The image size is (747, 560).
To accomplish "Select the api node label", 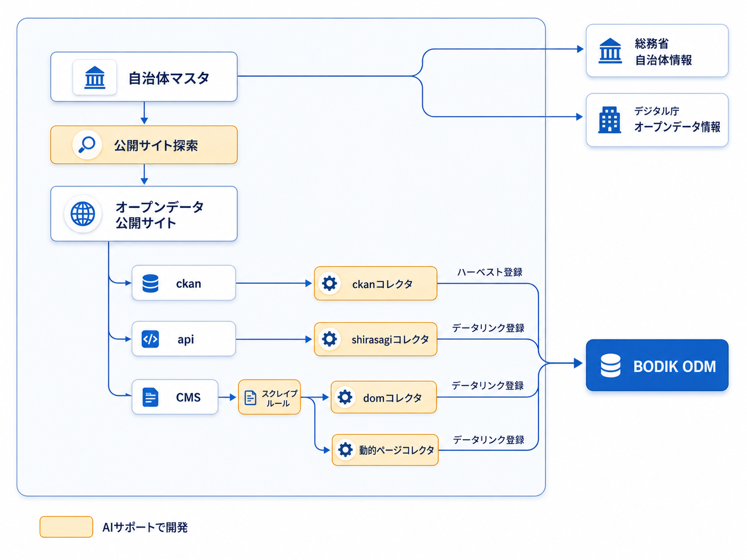I will [186, 339].
